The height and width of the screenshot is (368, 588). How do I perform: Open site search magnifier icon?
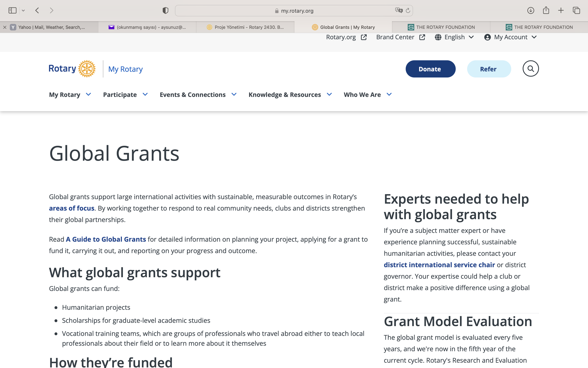coord(531,69)
